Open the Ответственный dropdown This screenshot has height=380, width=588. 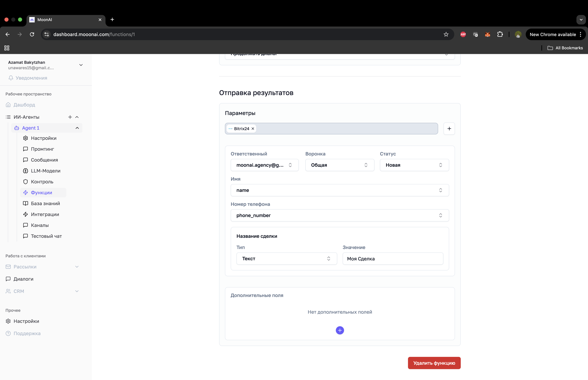(x=265, y=165)
